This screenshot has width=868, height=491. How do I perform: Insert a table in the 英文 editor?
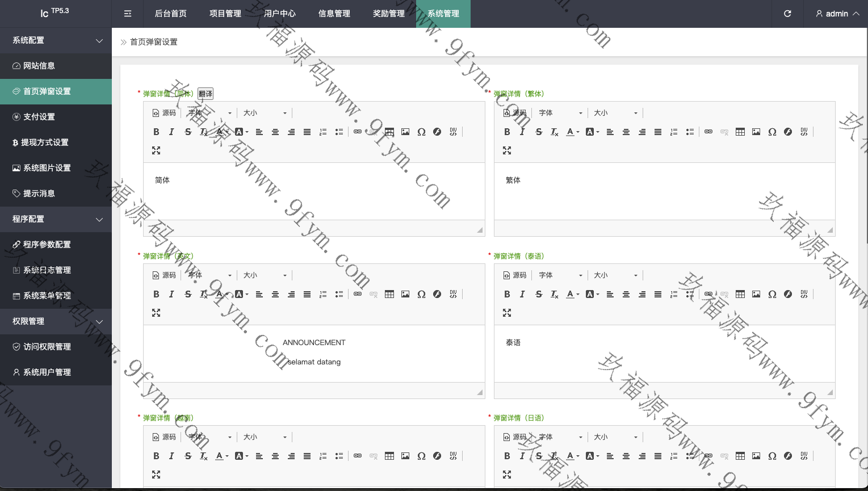tap(389, 294)
